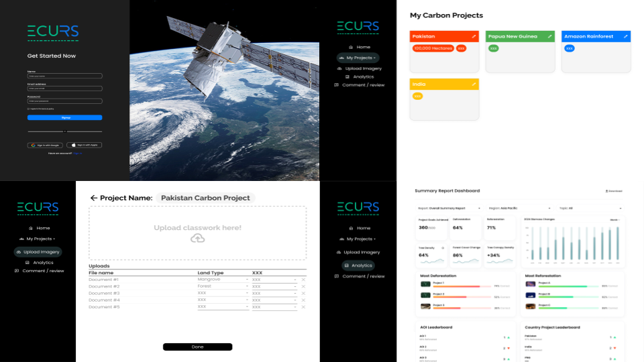Click Sign in with Google button

tap(45, 145)
